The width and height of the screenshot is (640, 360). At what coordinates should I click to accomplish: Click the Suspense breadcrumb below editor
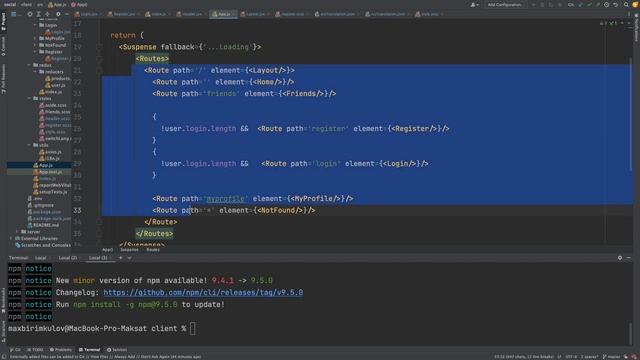point(129,249)
